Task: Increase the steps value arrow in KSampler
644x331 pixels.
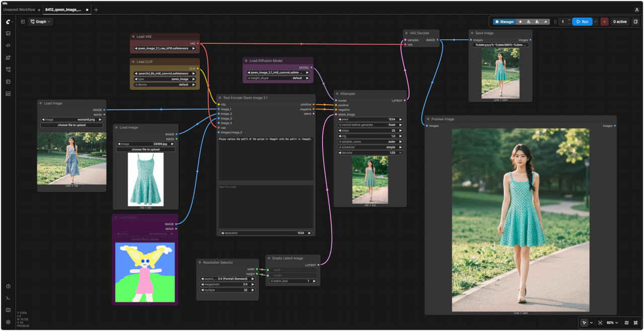Action: pos(400,130)
